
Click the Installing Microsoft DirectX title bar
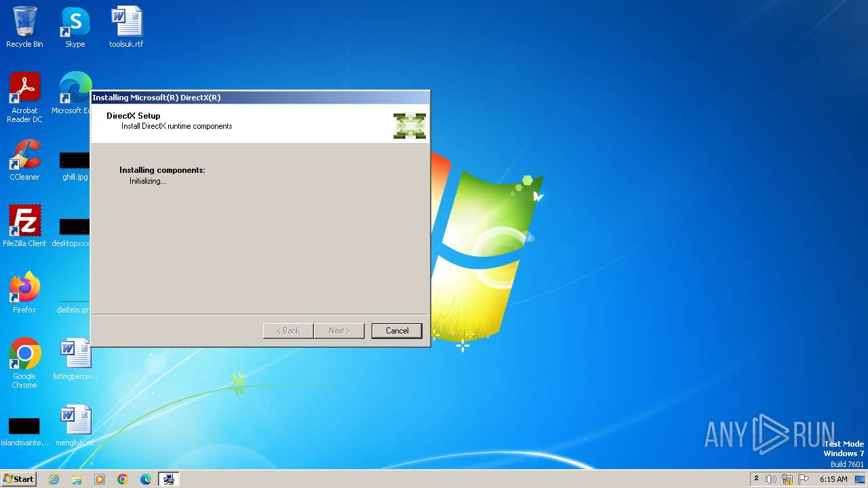click(x=260, y=98)
